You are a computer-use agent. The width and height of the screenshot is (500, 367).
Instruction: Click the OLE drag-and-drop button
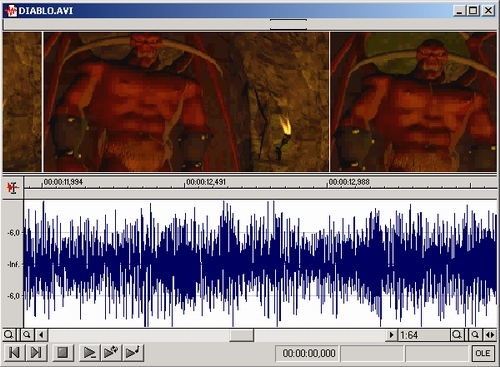(482, 353)
